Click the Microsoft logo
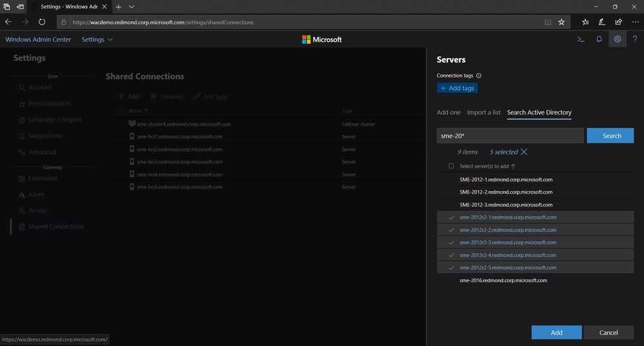This screenshot has height=346, width=644. pos(322,39)
